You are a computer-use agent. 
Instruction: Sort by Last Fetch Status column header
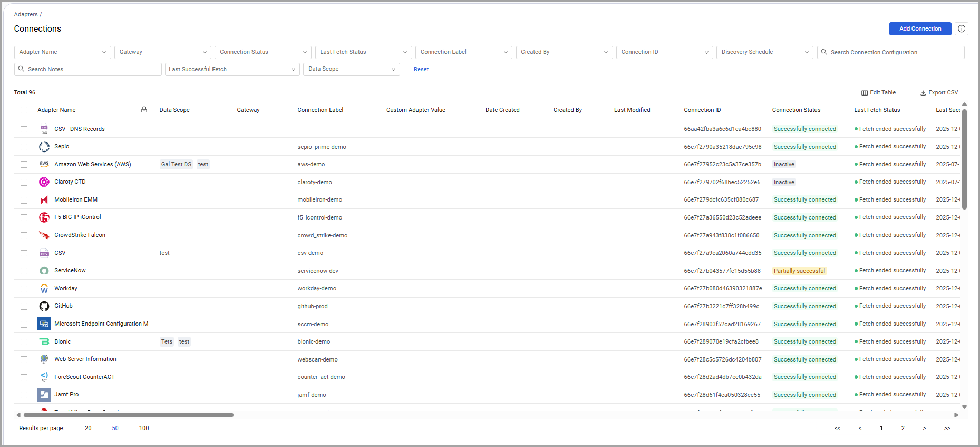point(877,110)
